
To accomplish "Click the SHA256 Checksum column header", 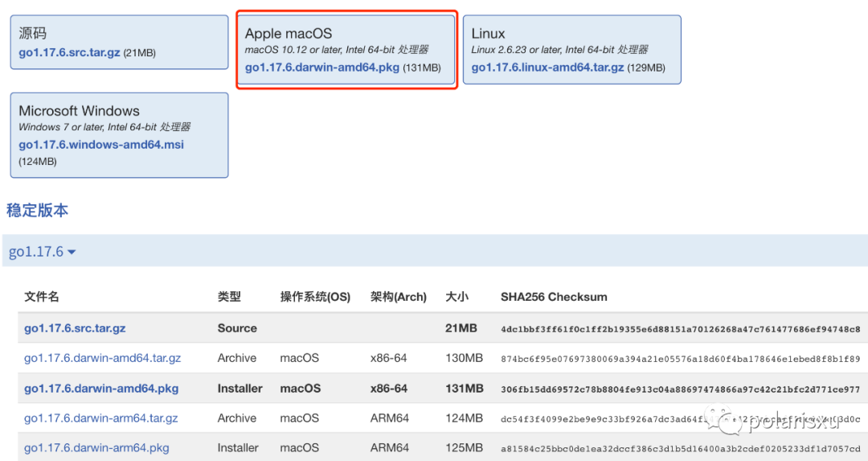I will click(x=554, y=297).
